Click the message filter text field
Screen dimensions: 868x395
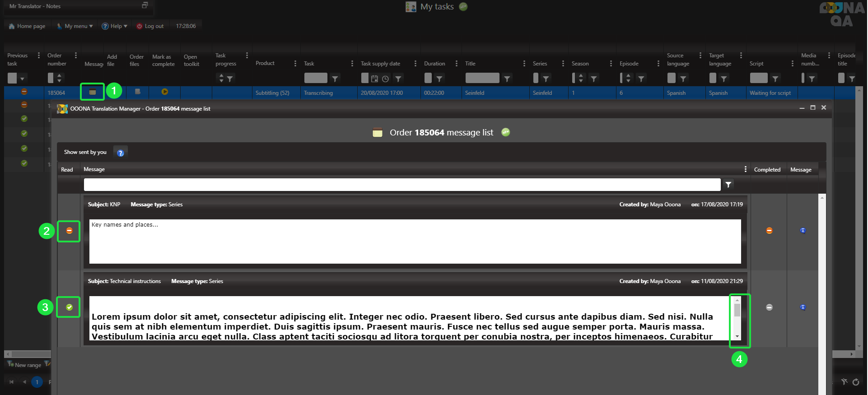[x=402, y=185]
